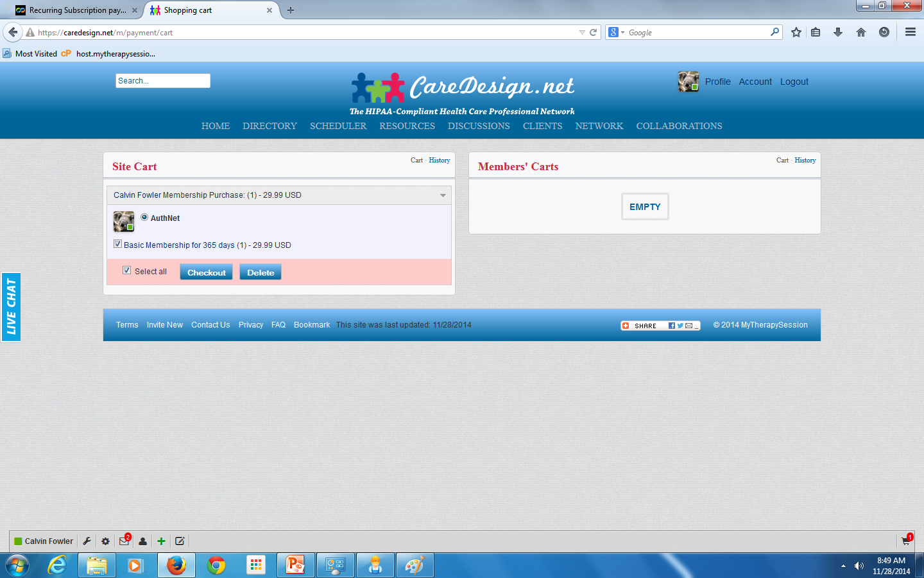Open the Privacy footer link
Screen dimensions: 924x578
coord(251,325)
